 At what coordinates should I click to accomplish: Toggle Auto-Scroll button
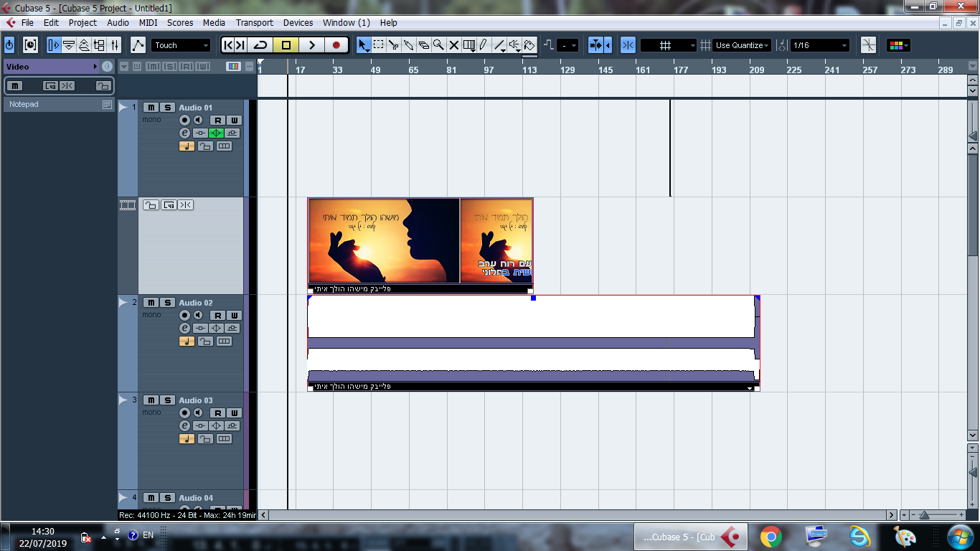point(596,45)
